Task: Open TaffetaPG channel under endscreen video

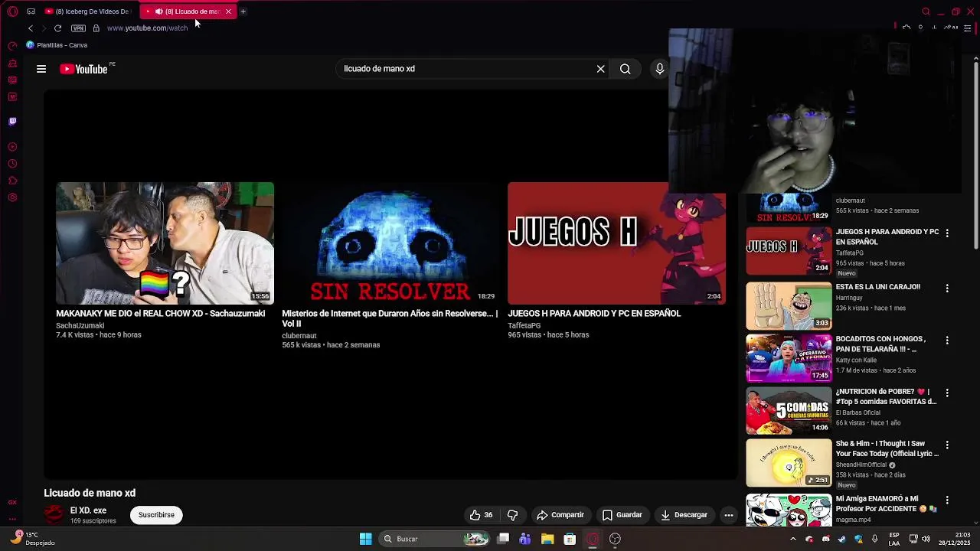Action: tap(524, 326)
